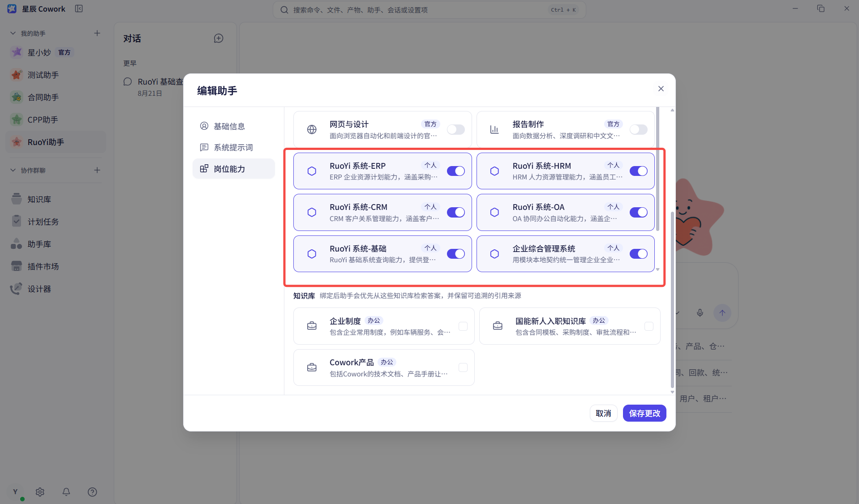The image size is (859, 504).
Task: Click the user avatar Y
Action: 15,492
